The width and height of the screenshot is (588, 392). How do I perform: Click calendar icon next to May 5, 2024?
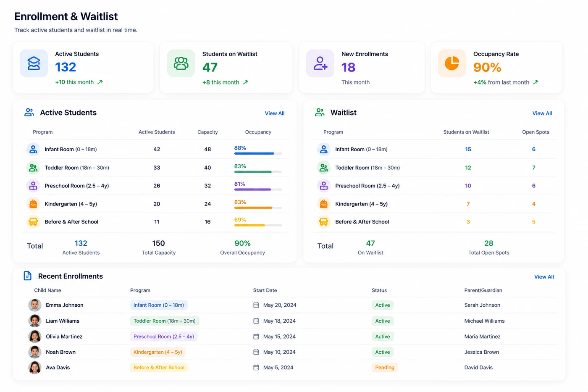point(256,367)
